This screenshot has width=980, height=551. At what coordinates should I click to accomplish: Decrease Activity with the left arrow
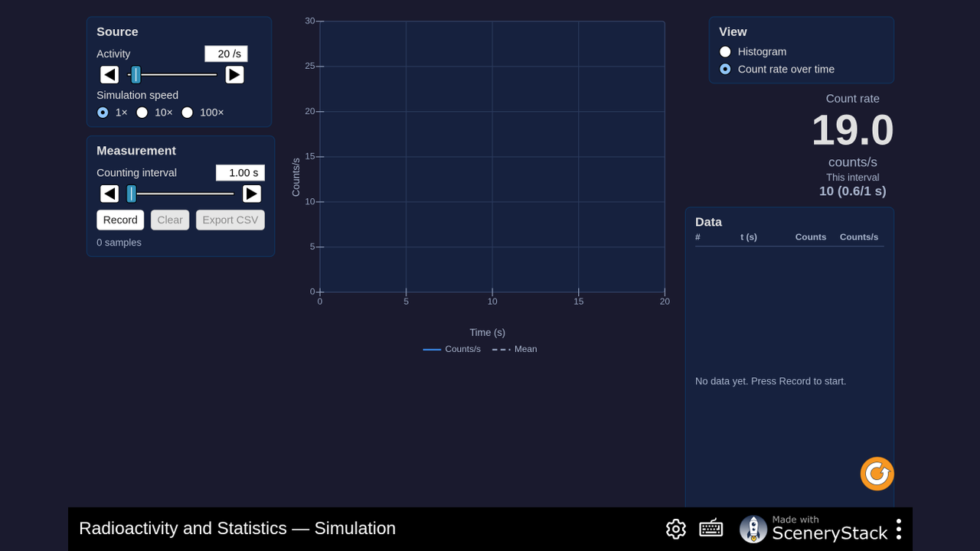pyautogui.click(x=109, y=74)
